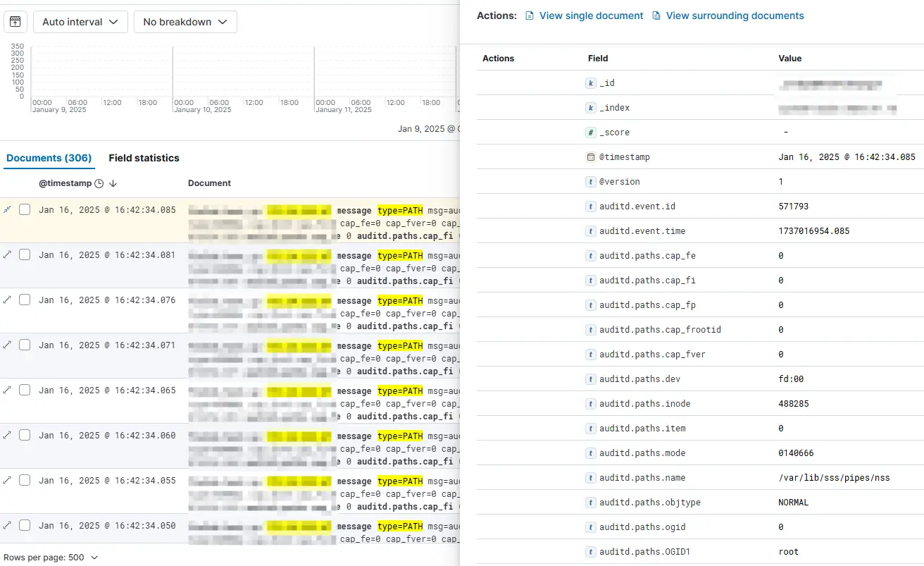
Task: Click the calendar type icon for @timestamp field
Action: 590,157
